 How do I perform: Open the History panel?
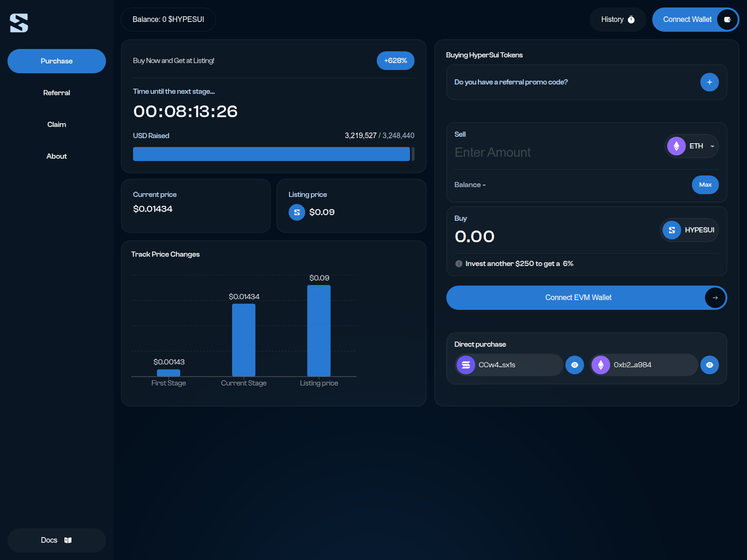click(x=618, y=20)
